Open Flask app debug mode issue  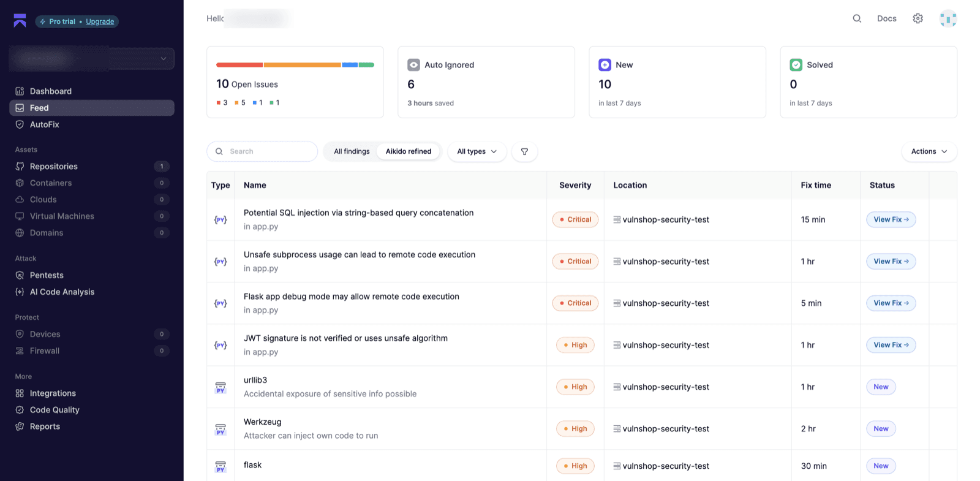click(352, 296)
